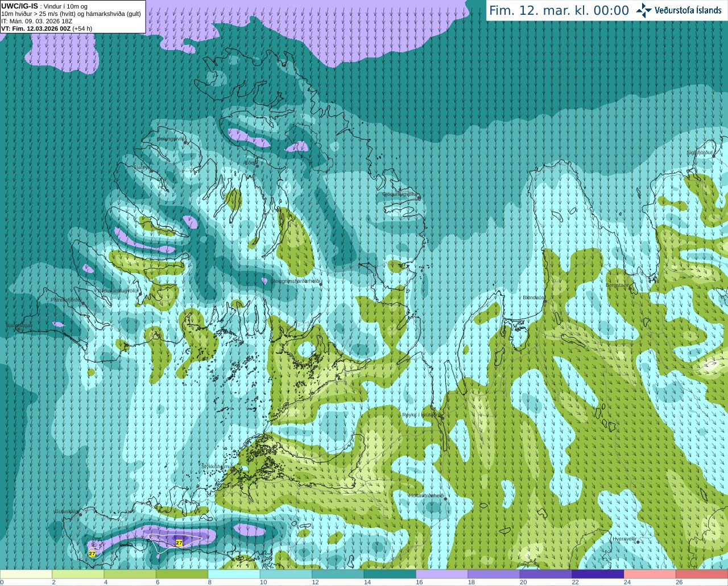728x586 pixels.
Task: Click the Gjögurflugvöllur station label
Action: [x=399, y=194]
